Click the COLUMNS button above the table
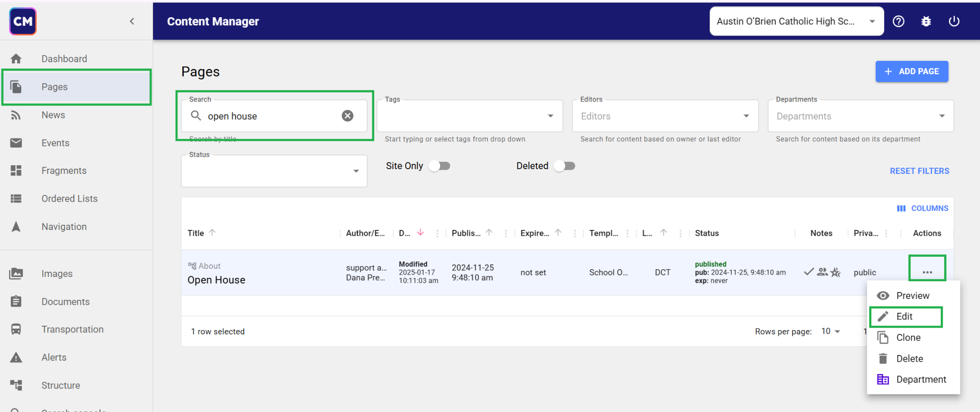The height and width of the screenshot is (412, 980). (923, 208)
